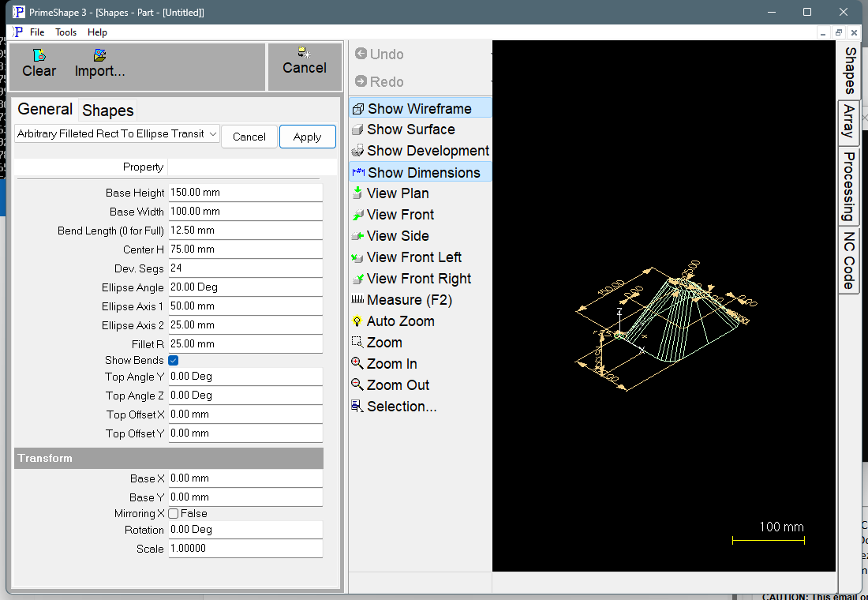Click Zoom Out magnifier
Screen dimensions: 868x600
[x=357, y=384]
